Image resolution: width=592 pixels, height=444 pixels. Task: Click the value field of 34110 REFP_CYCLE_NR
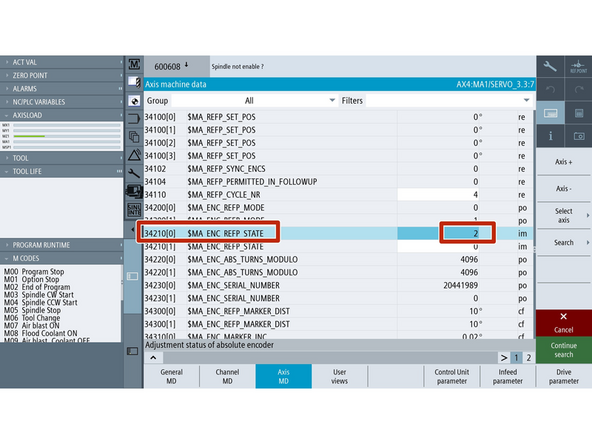pyautogui.click(x=438, y=195)
